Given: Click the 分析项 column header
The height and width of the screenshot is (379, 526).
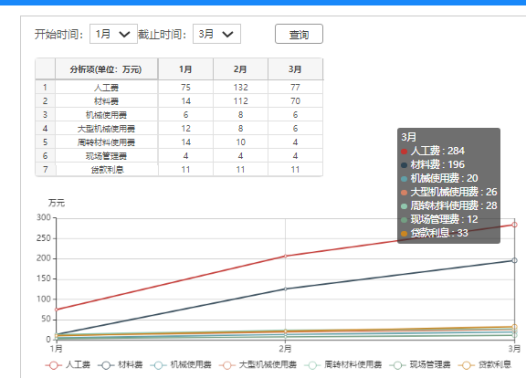Looking at the screenshot, I should (x=106, y=69).
